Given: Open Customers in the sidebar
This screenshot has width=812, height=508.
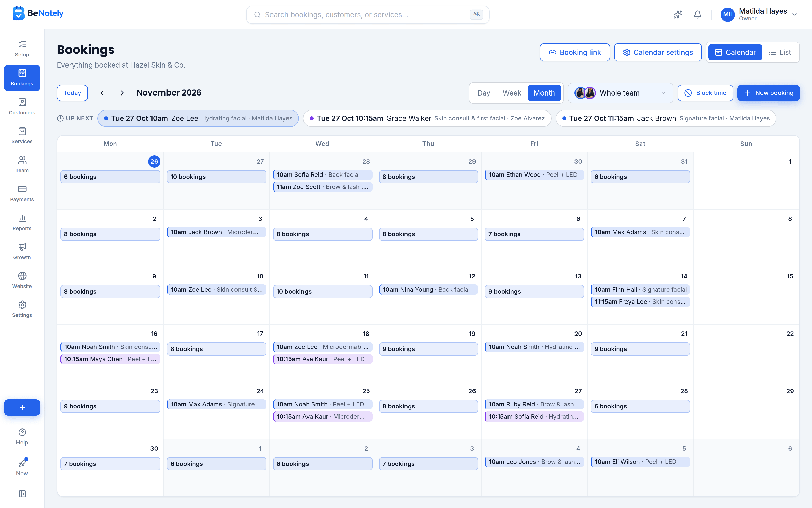Looking at the screenshot, I should tap(22, 106).
